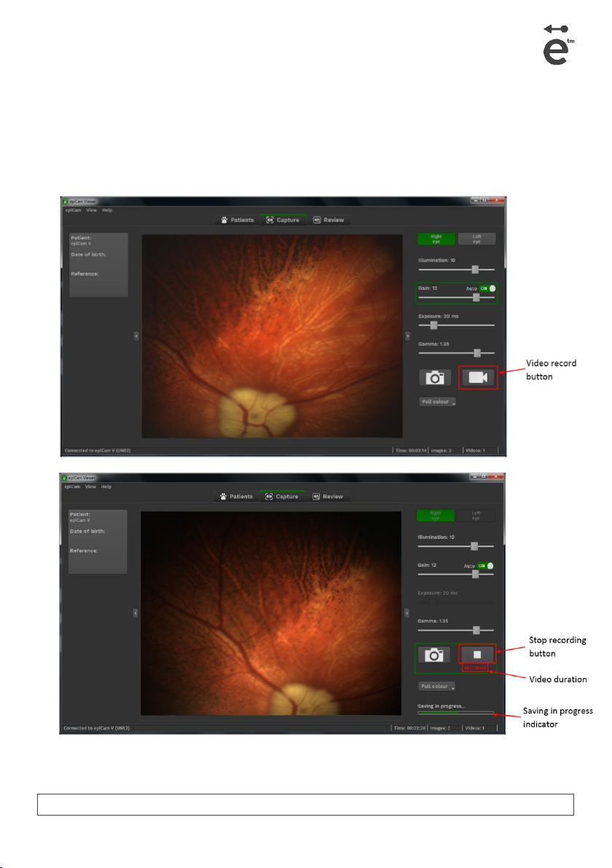
Task: Click 'Gain: 12' label in lower window
Action: [427, 565]
